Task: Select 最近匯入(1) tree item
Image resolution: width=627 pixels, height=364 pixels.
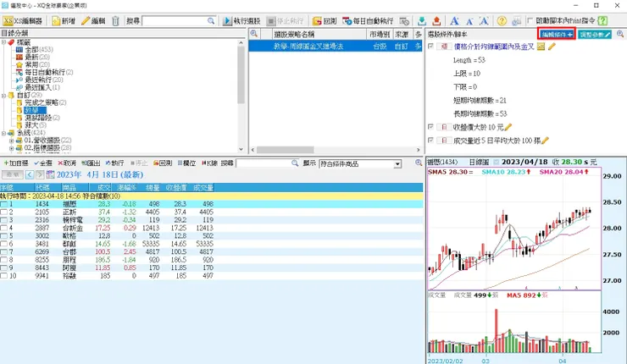Action: click(x=42, y=87)
